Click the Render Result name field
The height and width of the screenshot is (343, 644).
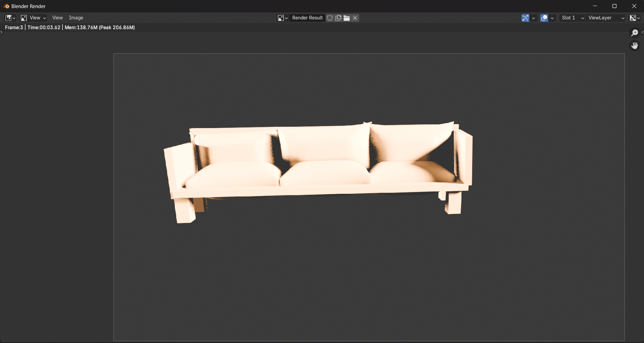(x=307, y=18)
